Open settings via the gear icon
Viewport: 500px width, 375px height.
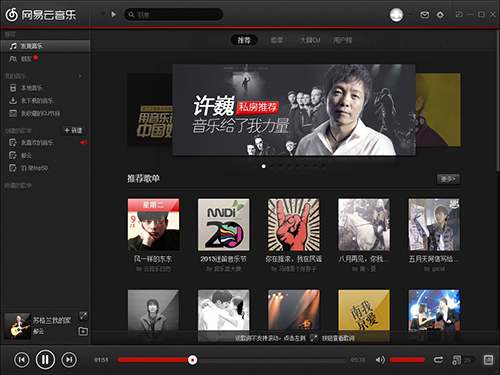(440, 15)
